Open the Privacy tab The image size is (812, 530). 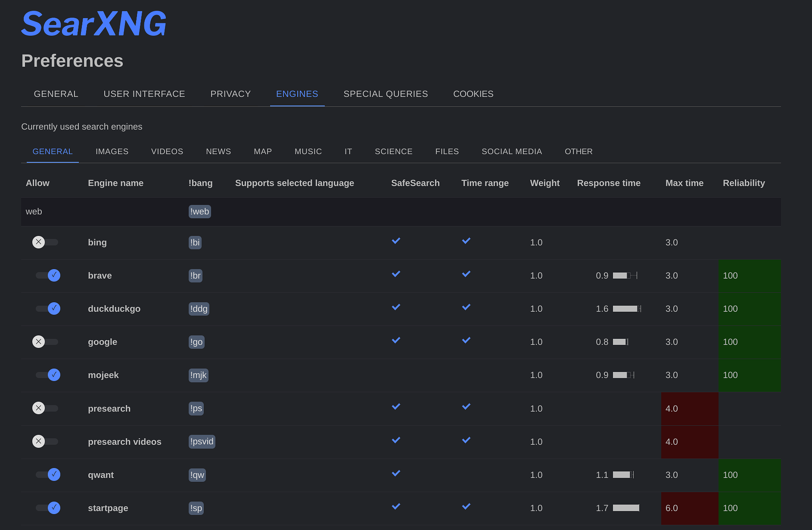230,94
